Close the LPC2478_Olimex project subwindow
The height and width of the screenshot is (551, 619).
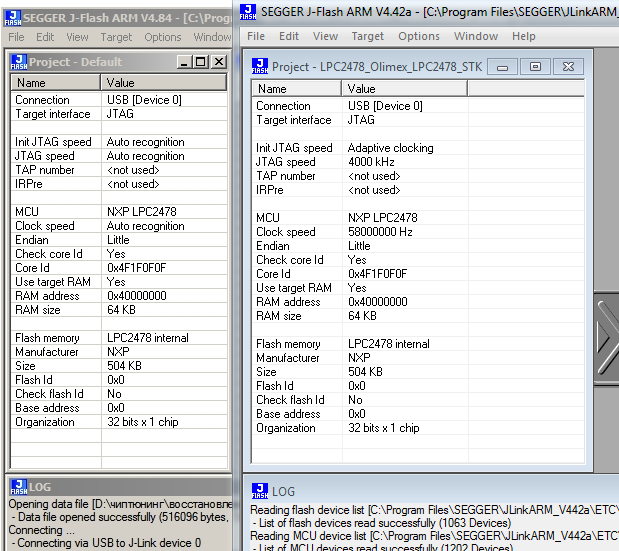click(568, 67)
